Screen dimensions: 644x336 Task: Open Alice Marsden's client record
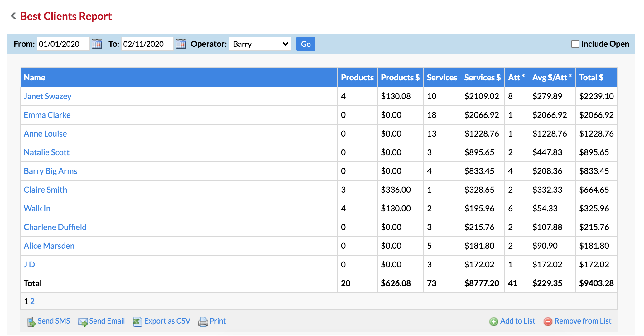49,246
